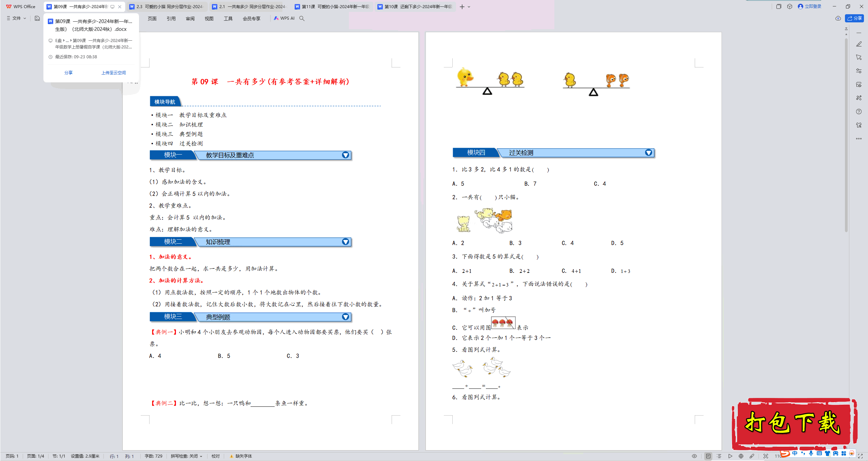Viewport: 868px width, 461px height.
Task: Open the properties sliders icon in right sidebar
Action: click(859, 71)
